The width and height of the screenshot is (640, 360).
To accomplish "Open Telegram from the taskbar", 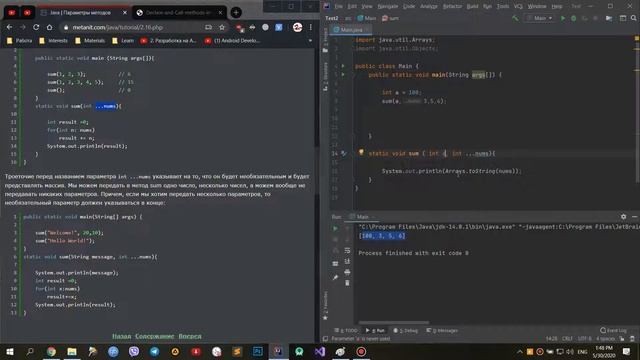I will click(155, 351).
